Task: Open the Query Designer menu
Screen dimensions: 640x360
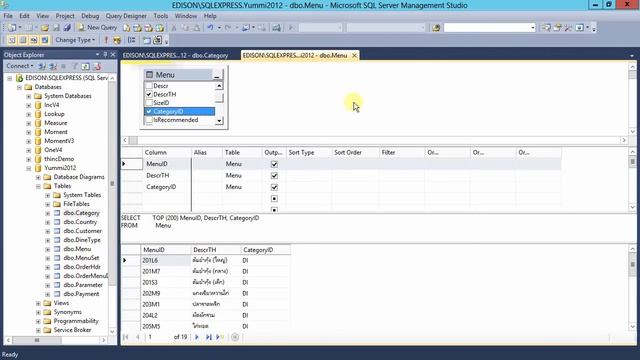Action: [126, 16]
